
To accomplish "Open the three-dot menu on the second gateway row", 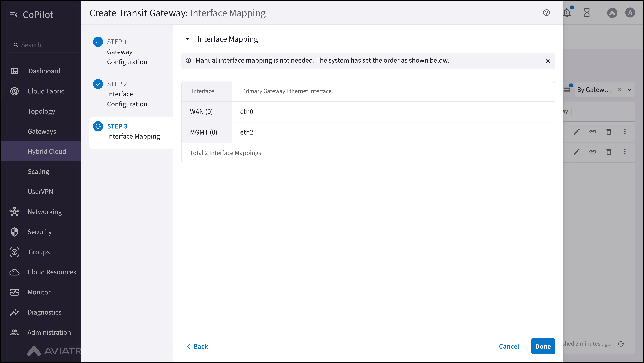I will 625,152.
